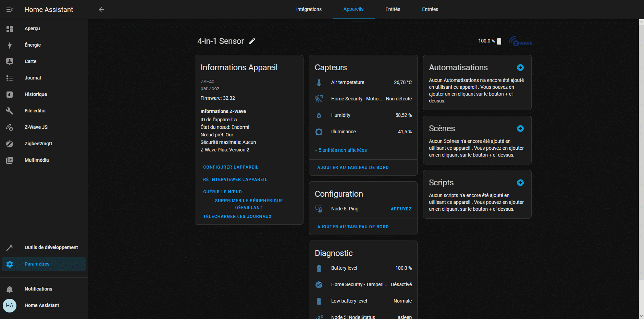Click motion sensor icon
Screen dimensions: 644x319
coord(319,99)
